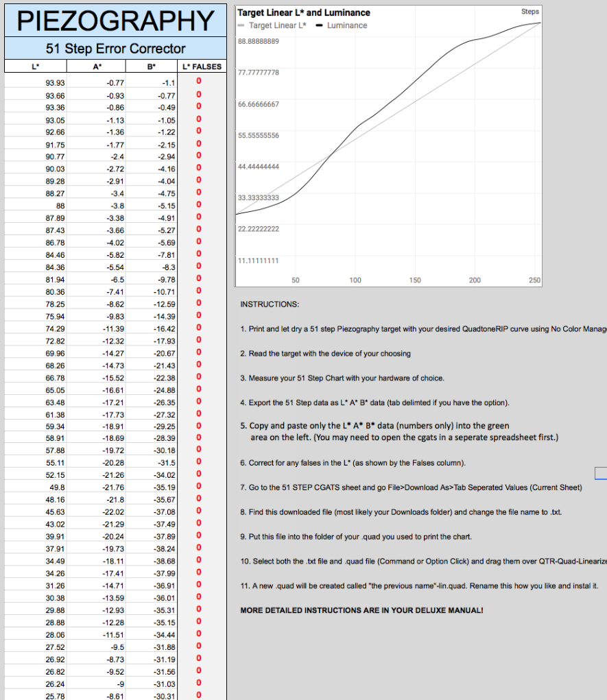
Task: Click the A* cell reading -2.72
Action: point(97,169)
